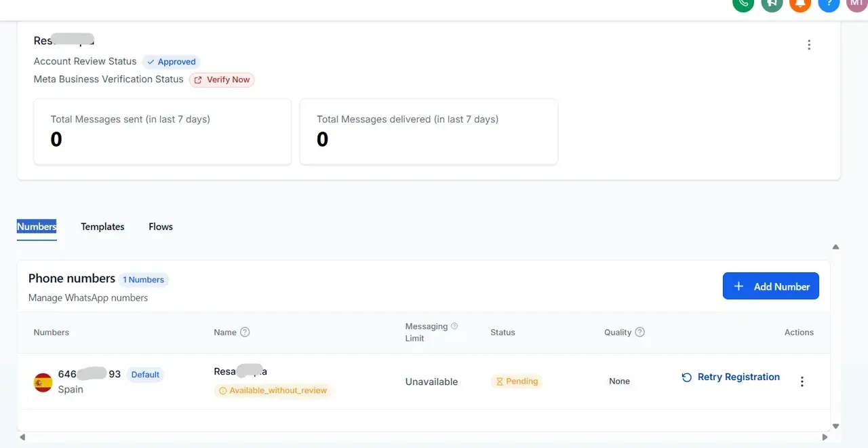The width and height of the screenshot is (868, 448).
Task: Click the Manage WhatsApp numbers subtitle
Action: coord(88,298)
